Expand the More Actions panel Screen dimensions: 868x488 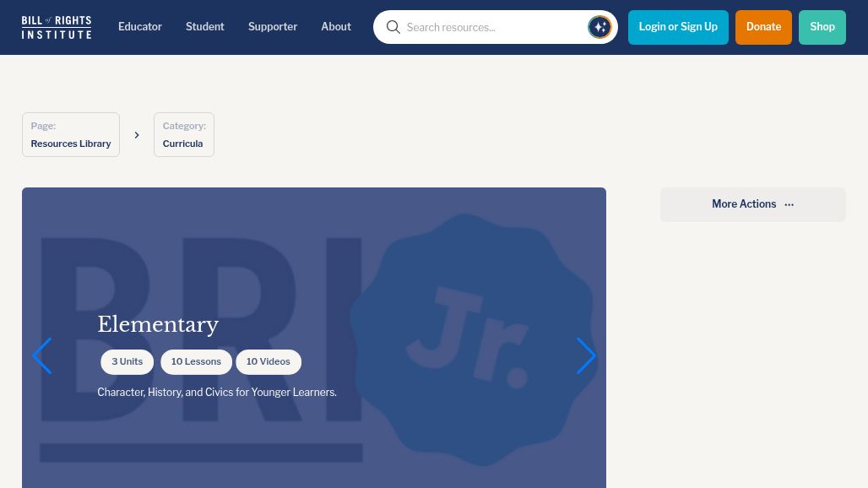pyautogui.click(x=752, y=204)
